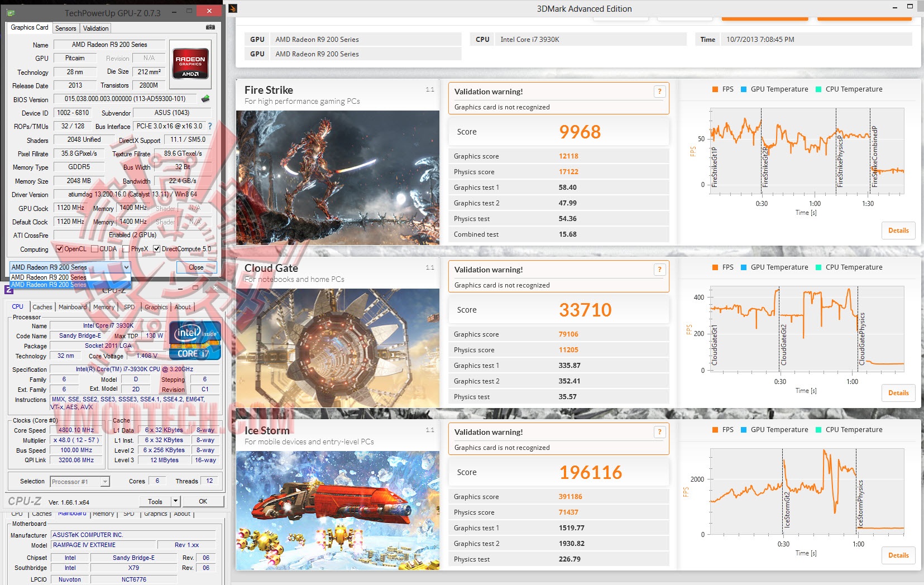Select the highlighted AMD Radeon option in dropdown list
This screenshot has height=585, width=924.
(70, 285)
